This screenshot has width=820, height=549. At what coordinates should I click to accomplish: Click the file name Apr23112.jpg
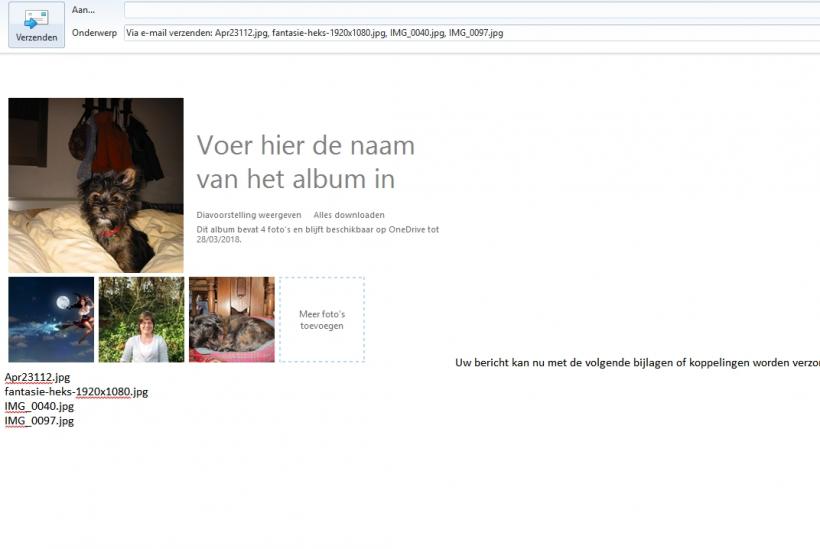[x=37, y=377]
